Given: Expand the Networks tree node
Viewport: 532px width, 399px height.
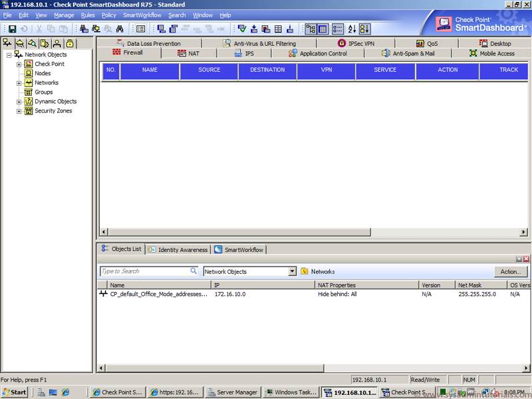Looking at the screenshot, I should 19,83.
